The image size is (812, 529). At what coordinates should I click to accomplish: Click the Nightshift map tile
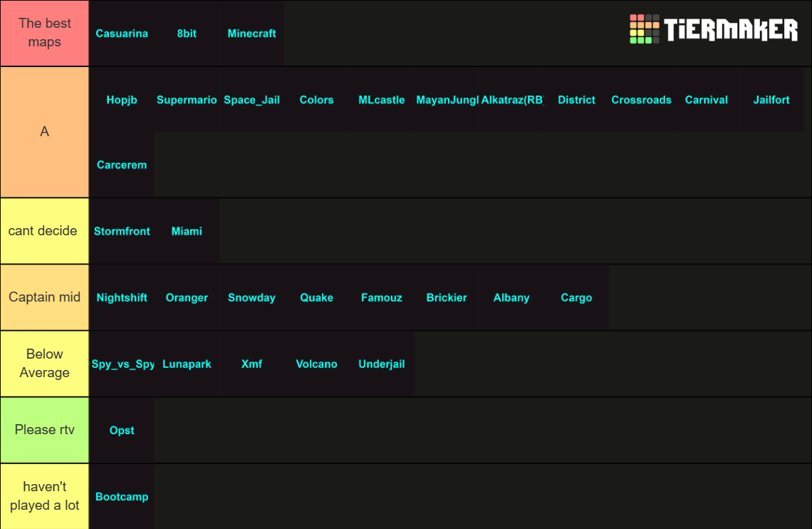(122, 297)
